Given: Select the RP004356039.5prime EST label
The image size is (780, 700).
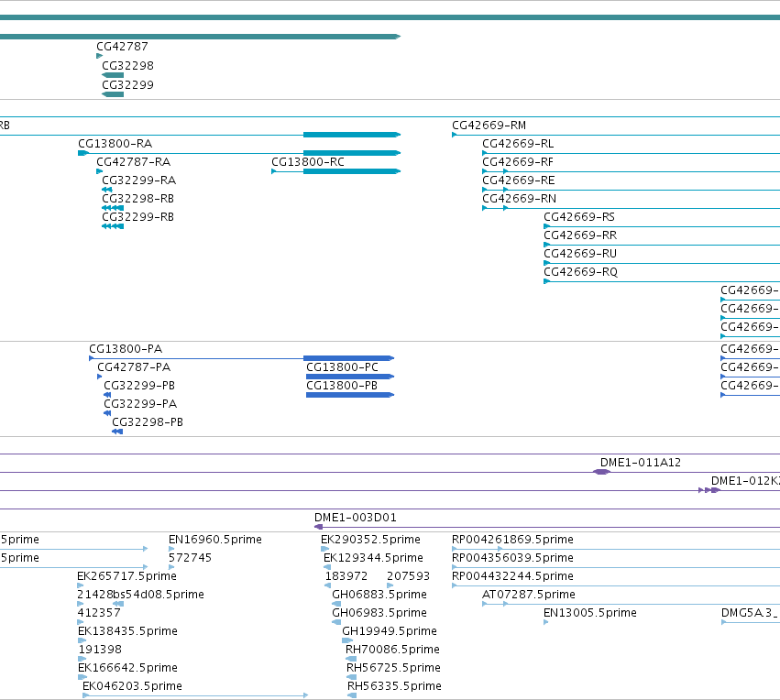Looking at the screenshot, I should pos(513,558).
